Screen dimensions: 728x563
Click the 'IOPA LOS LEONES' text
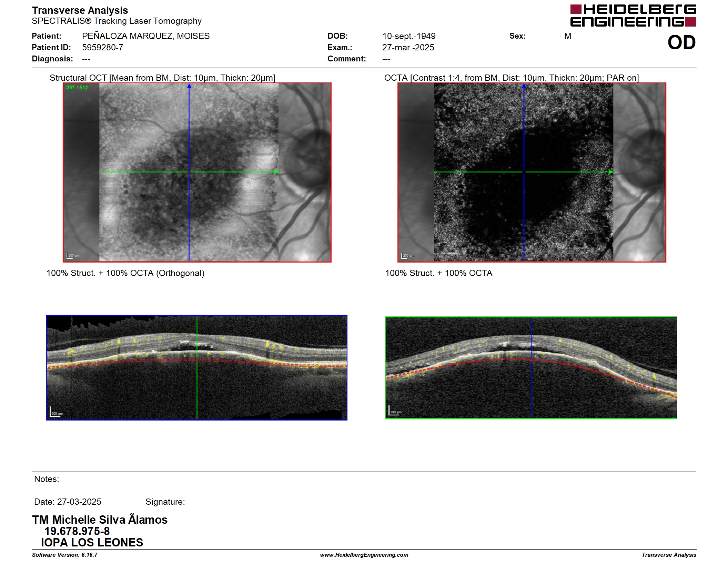[92, 543]
